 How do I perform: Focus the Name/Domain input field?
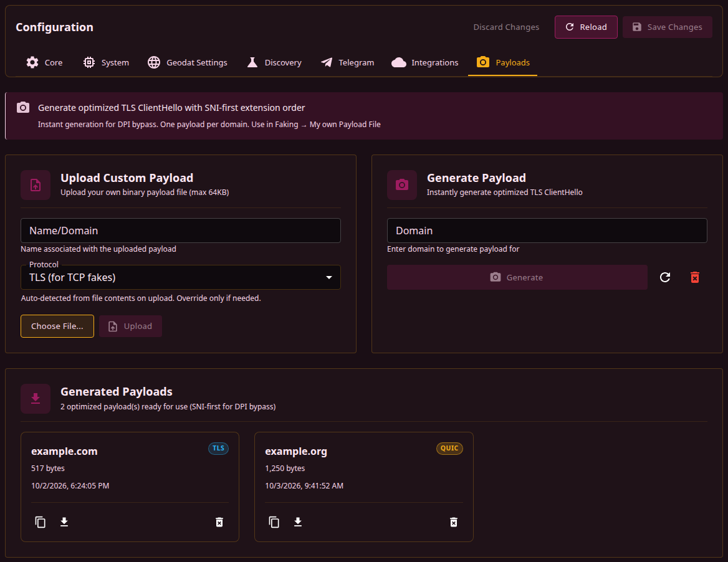(x=181, y=231)
